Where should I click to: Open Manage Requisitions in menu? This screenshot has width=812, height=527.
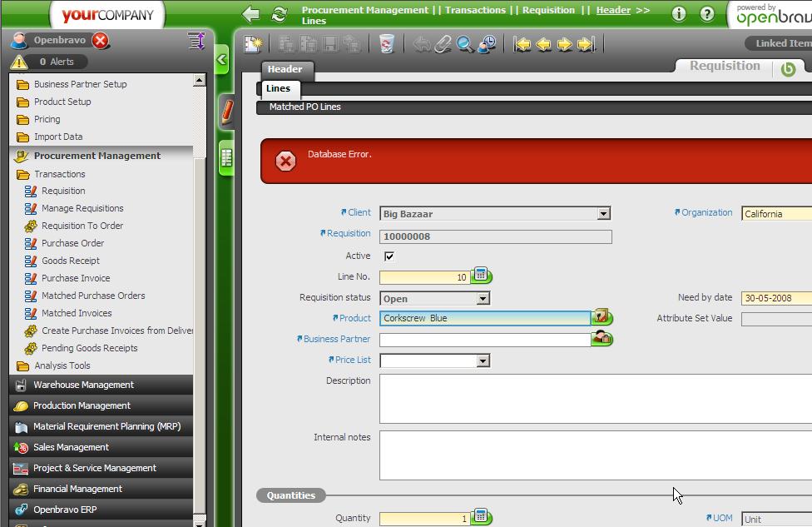82,208
